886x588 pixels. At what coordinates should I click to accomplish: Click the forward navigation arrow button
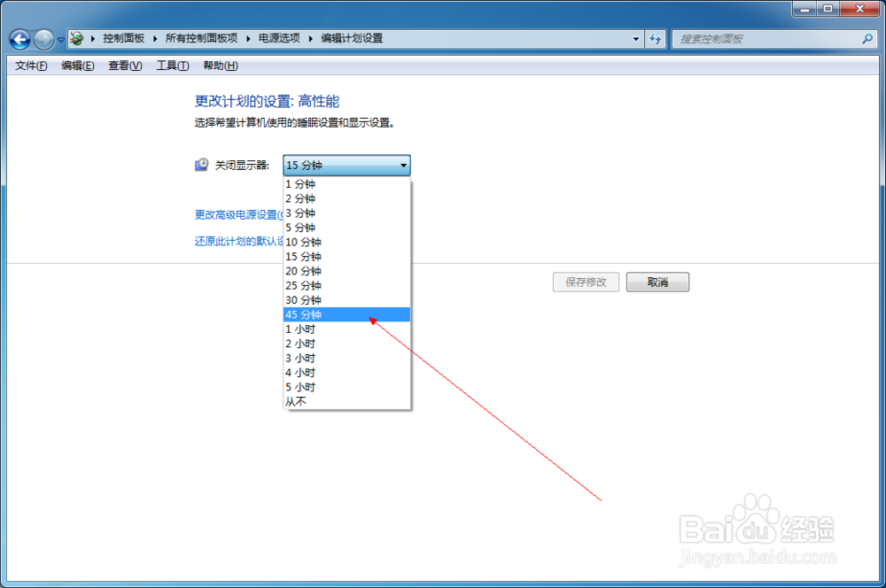point(44,40)
